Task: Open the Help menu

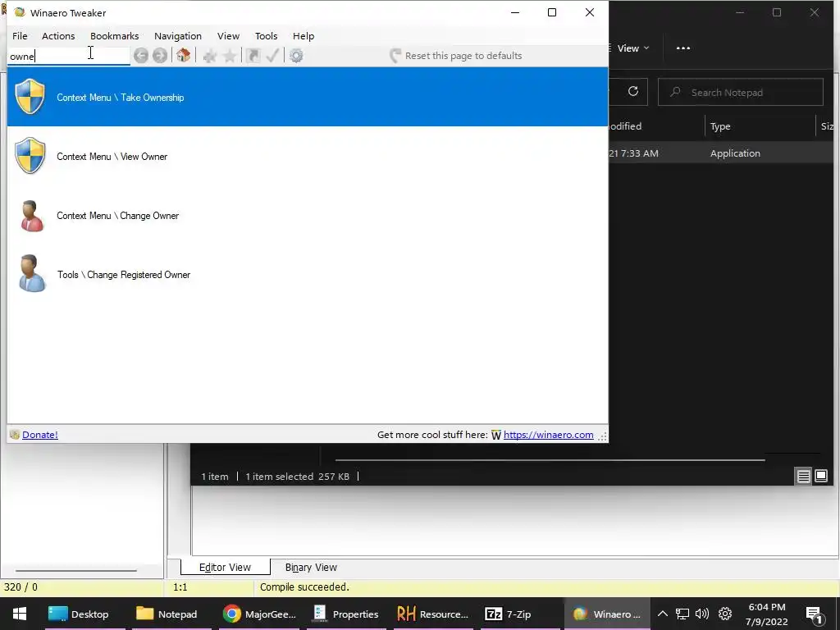Action: pos(304,36)
